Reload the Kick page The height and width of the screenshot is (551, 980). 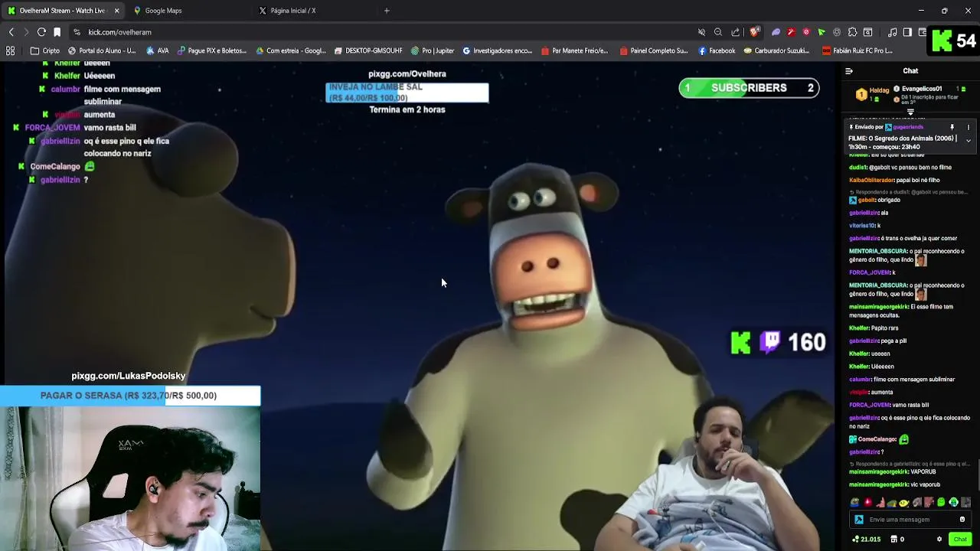(41, 32)
